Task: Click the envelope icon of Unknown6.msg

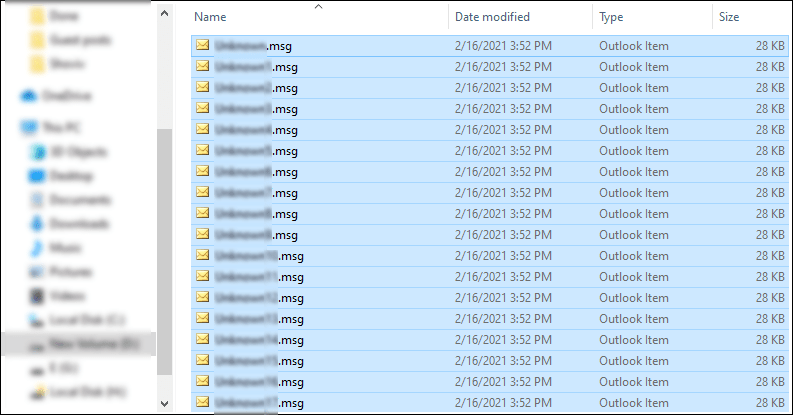Action: [x=203, y=171]
